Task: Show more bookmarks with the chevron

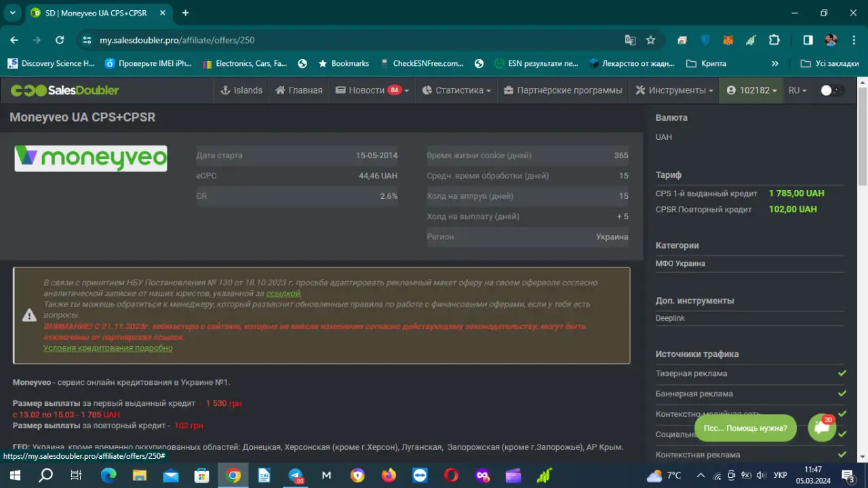Action: coord(775,63)
